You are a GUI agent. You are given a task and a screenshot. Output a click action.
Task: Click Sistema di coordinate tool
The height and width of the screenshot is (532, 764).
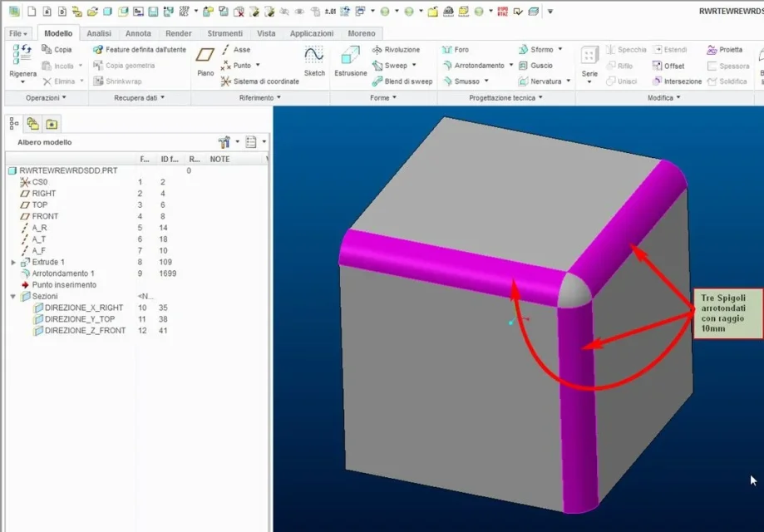[259, 81]
